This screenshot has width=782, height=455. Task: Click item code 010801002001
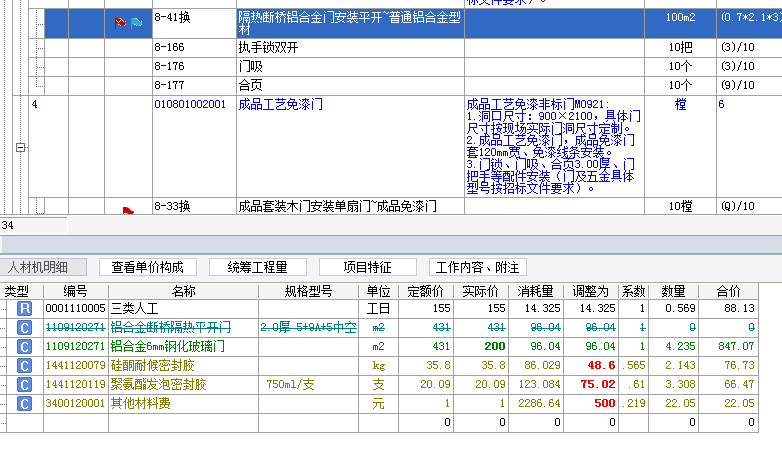coord(190,104)
